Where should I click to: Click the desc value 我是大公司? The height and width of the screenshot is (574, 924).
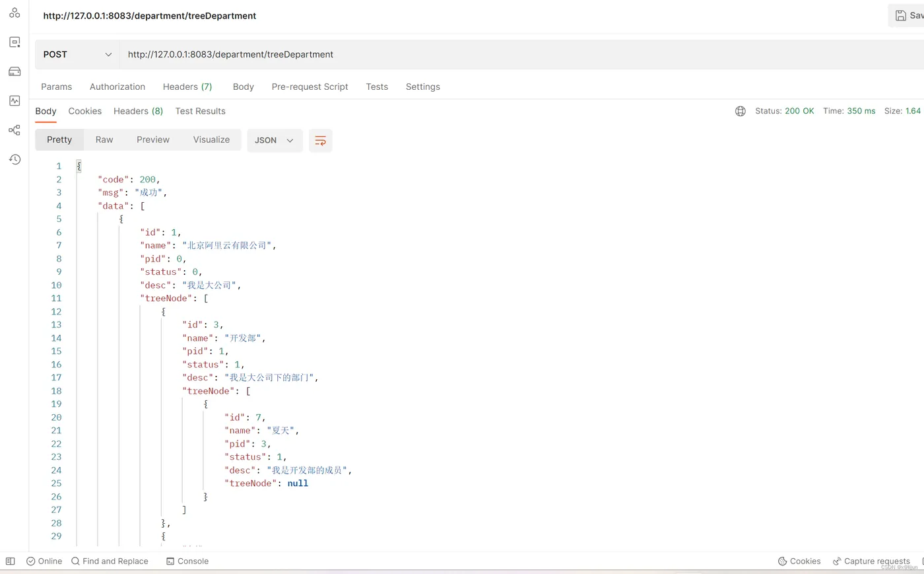click(209, 285)
